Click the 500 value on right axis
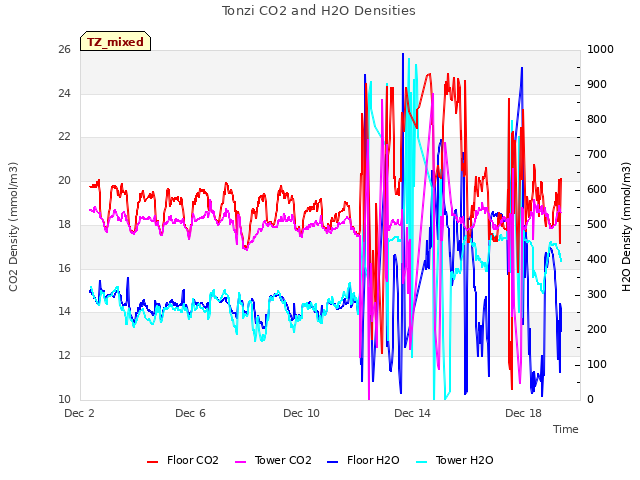 click(597, 224)
